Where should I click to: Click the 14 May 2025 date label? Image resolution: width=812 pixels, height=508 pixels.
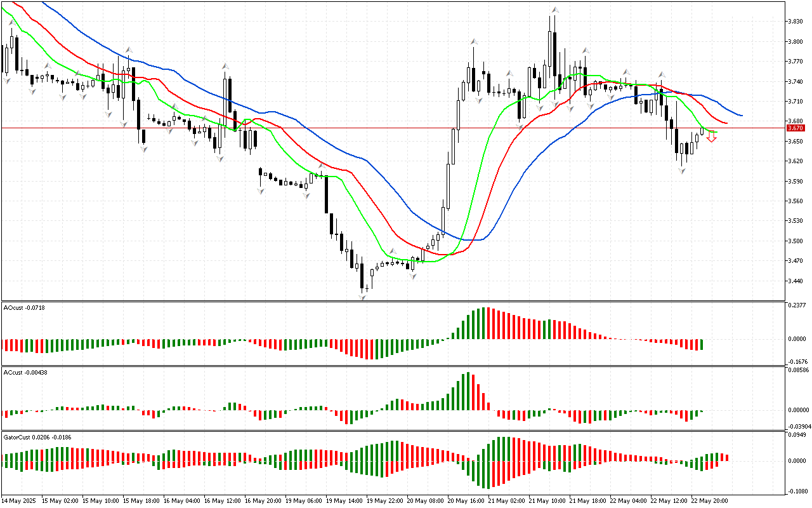point(20,500)
